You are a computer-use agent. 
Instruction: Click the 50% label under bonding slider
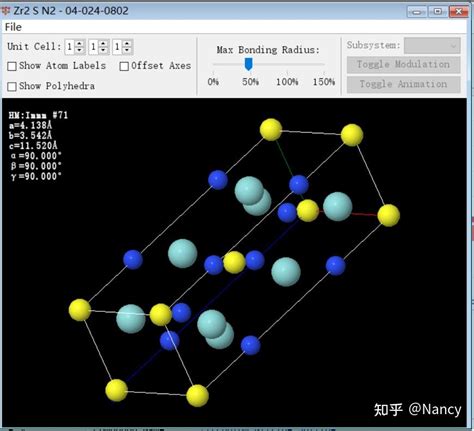[250, 82]
